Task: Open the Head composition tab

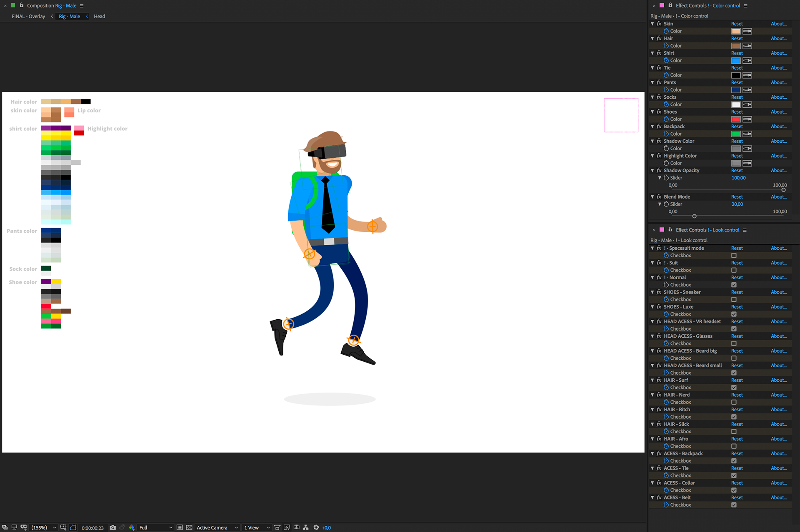Action: tap(99, 16)
